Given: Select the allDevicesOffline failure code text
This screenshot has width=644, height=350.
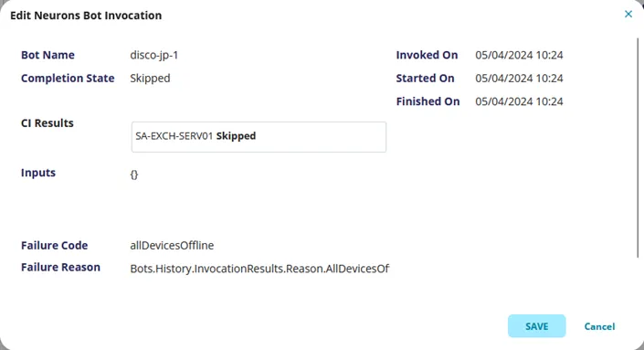Looking at the screenshot, I should click(x=172, y=245).
